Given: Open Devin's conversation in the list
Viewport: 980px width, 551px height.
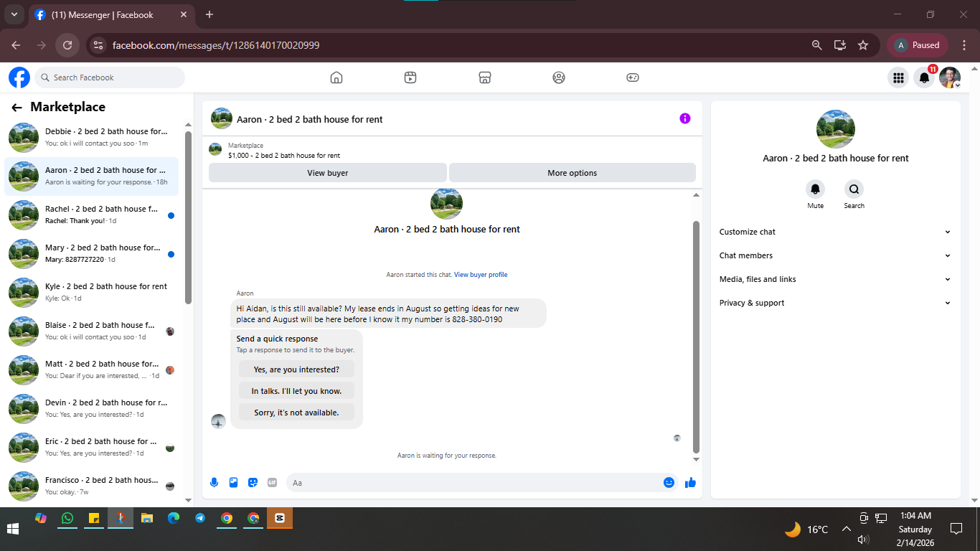Looking at the screenshot, I should (x=92, y=409).
